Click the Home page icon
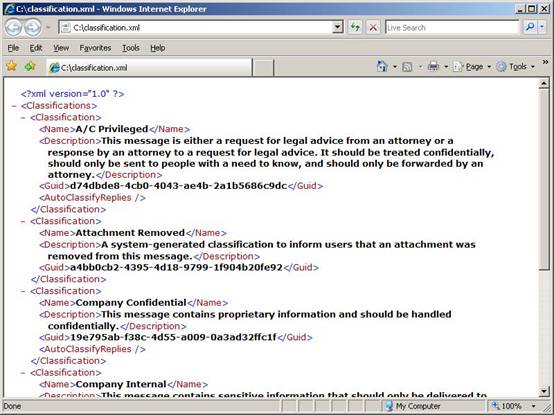The height and width of the screenshot is (415, 554). [382, 66]
